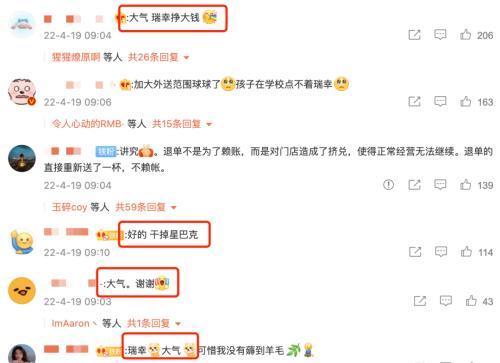500x363 pixels.
Task: Share the comment with 114 likes
Action: click(415, 252)
